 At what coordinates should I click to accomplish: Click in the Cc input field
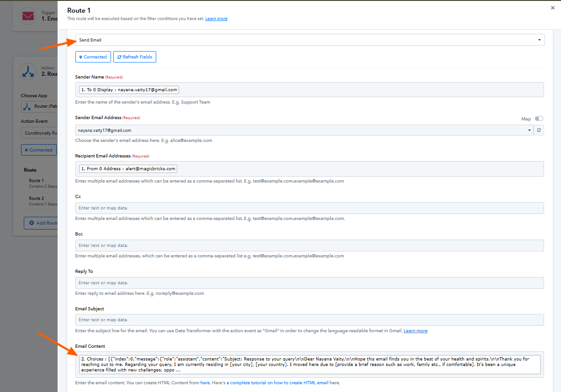tap(309, 208)
